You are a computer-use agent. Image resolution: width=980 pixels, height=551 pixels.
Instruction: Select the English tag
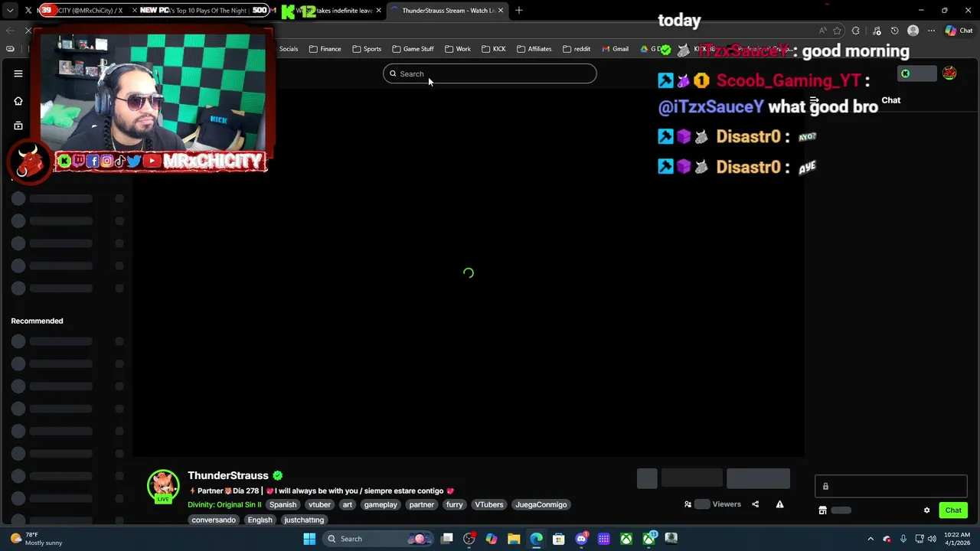pyautogui.click(x=260, y=520)
